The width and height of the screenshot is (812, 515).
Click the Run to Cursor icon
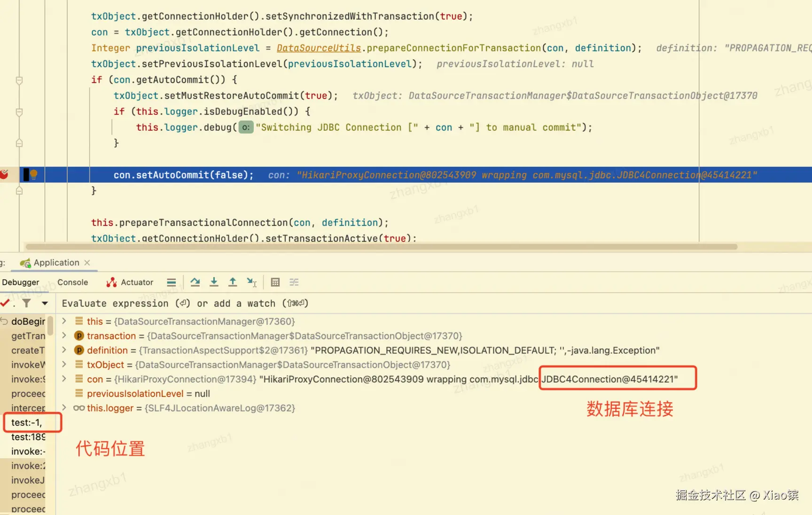(x=252, y=282)
